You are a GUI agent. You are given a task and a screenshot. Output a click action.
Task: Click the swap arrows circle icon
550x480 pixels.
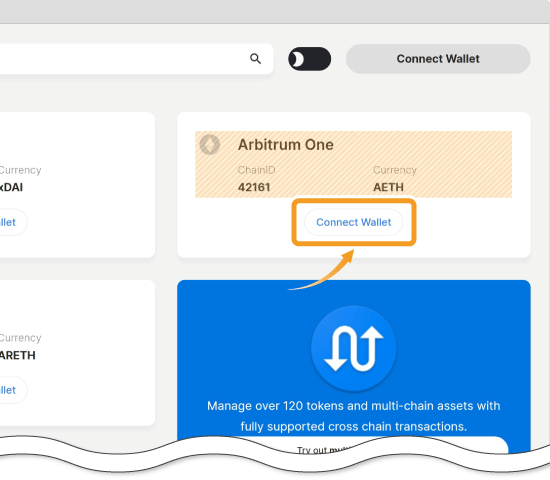tap(354, 348)
